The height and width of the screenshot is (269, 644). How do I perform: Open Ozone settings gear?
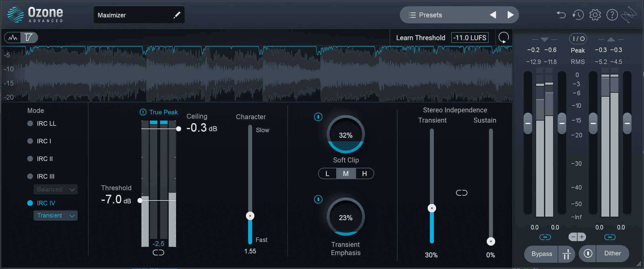[x=595, y=15]
